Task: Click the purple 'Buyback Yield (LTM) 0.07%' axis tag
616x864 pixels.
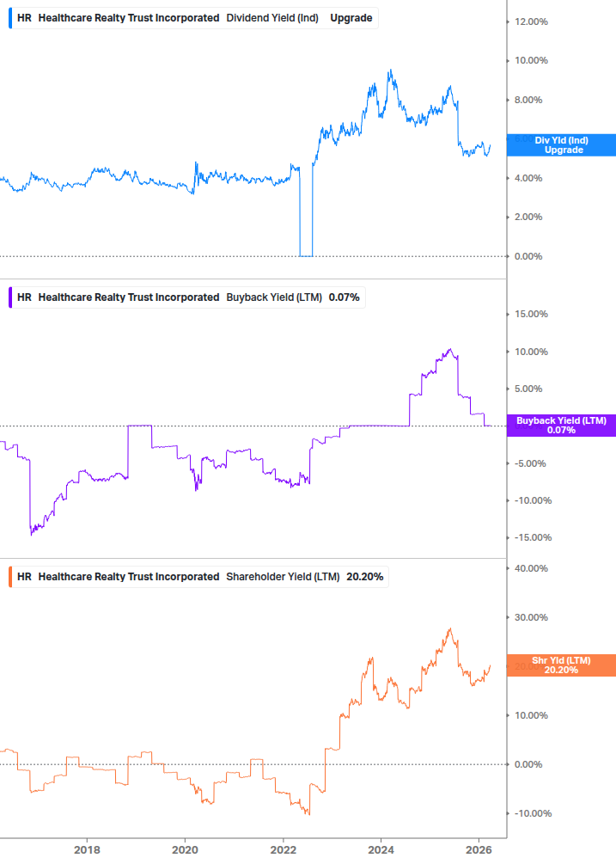Action: (x=561, y=425)
